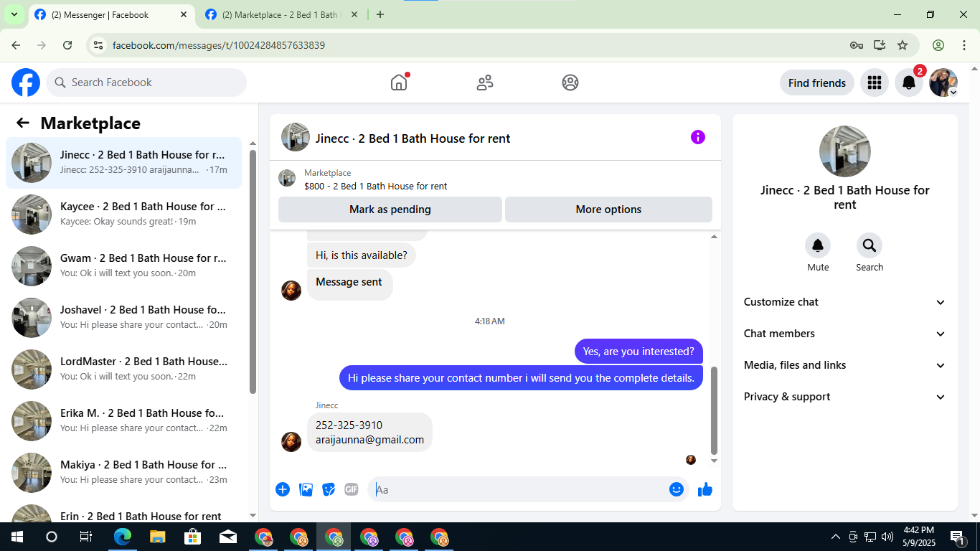Open Facebook notifications bell
The height and width of the screenshot is (551, 980).
(x=909, y=83)
